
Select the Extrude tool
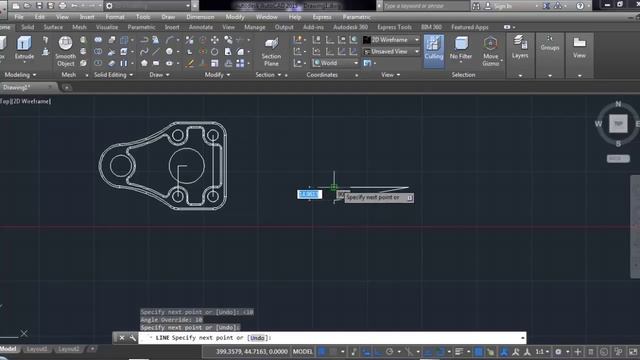(24, 48)
